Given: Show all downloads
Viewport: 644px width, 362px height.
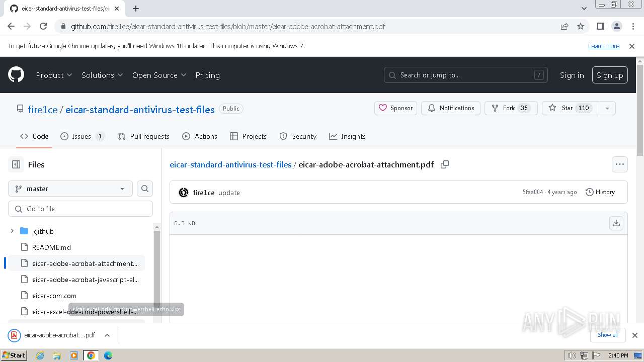Looking at the screenshot, I should [608, 335].
